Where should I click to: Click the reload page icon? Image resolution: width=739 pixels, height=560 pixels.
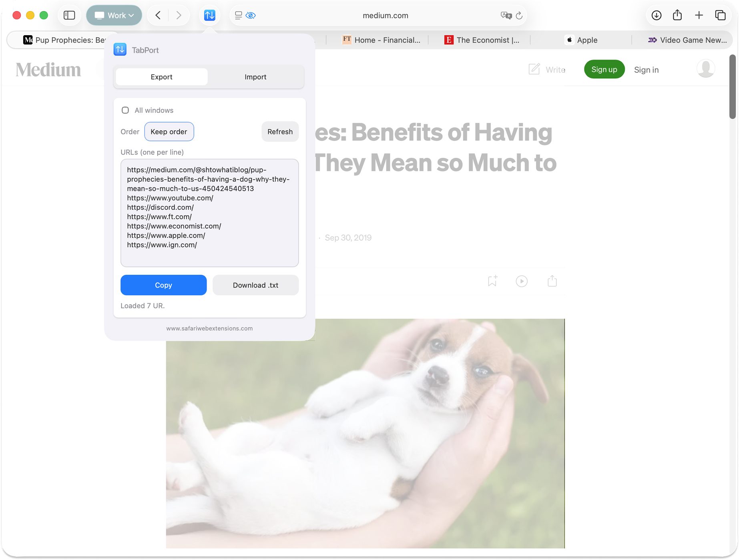click(519, 16)
